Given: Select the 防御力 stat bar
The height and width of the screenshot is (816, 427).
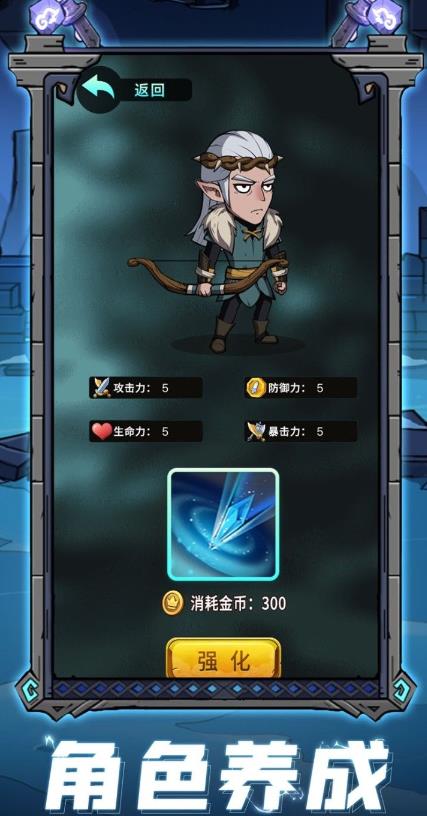Looking at the screenshot, I should click(301, 388).
